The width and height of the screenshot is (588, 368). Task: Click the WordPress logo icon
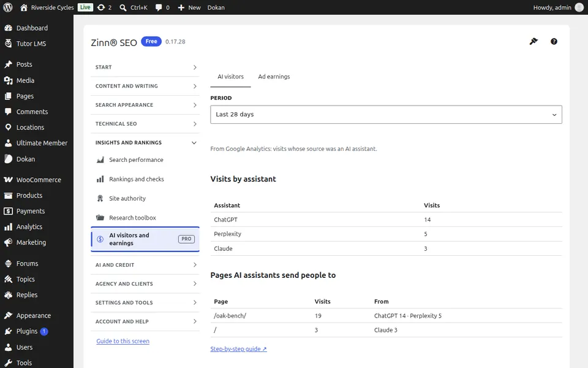tap(7, 7)
